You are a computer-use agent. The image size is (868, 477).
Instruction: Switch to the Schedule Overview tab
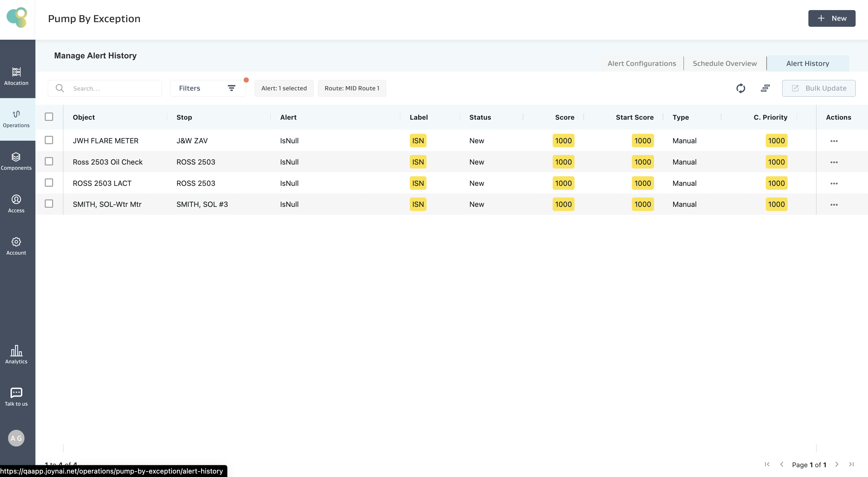(725, 63)
